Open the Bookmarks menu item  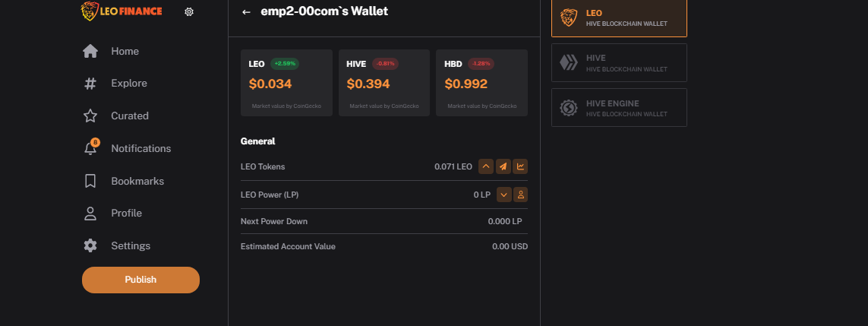[x=137, y=181]
